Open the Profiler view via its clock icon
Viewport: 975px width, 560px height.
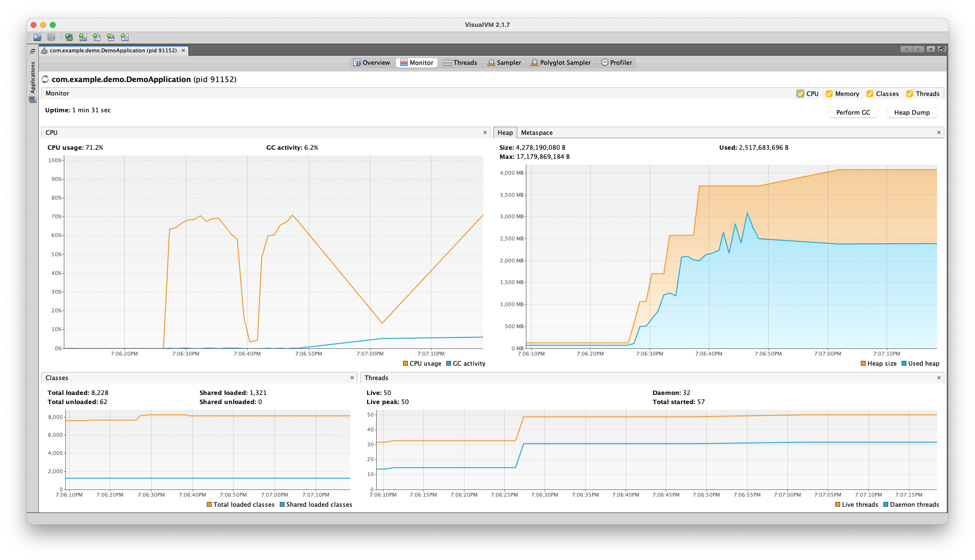pos(605,62)
